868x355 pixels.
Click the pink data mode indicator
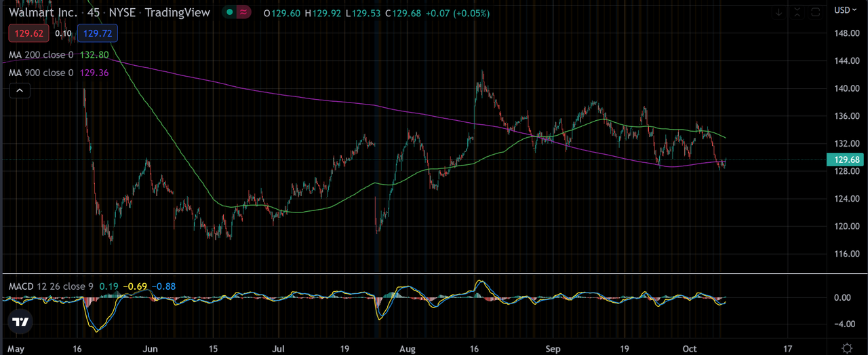(244, 12)
